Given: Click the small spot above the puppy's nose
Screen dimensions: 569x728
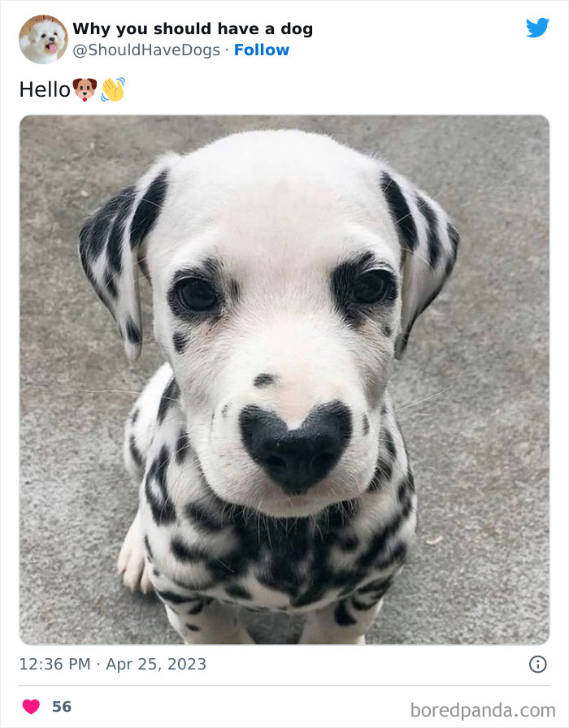Looking at the screenshot, I should 264,379.
